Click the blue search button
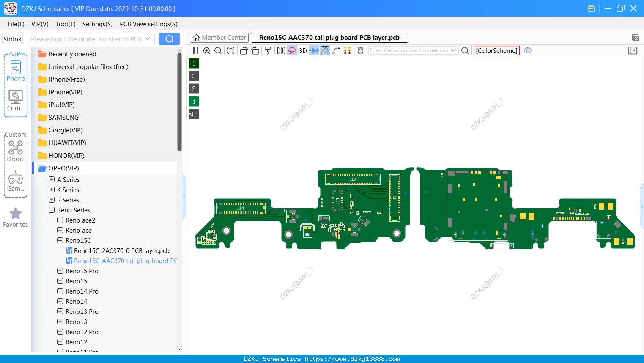 [x=169, y=39]
